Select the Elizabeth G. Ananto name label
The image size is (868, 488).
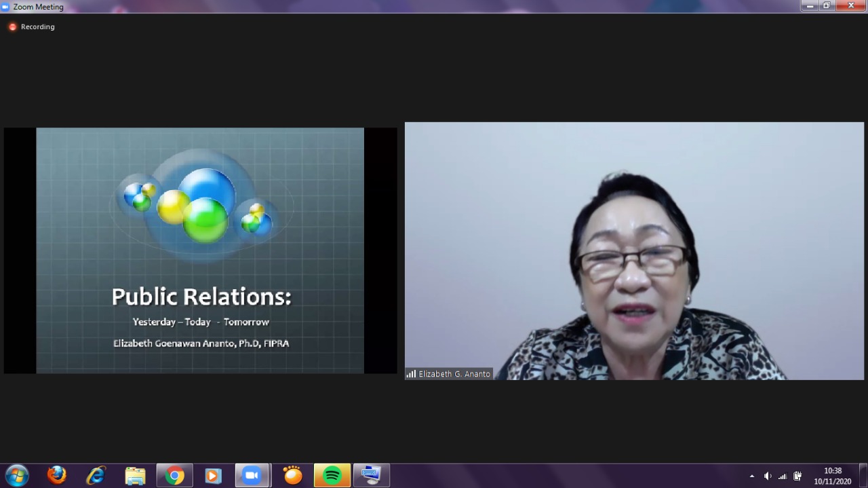click(x=454, y=374)
